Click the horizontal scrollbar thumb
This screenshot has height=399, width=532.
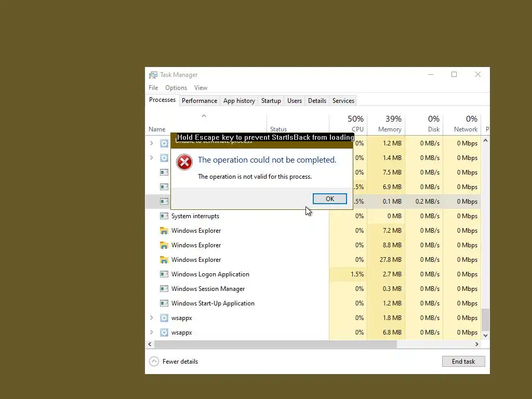[275, 344]
